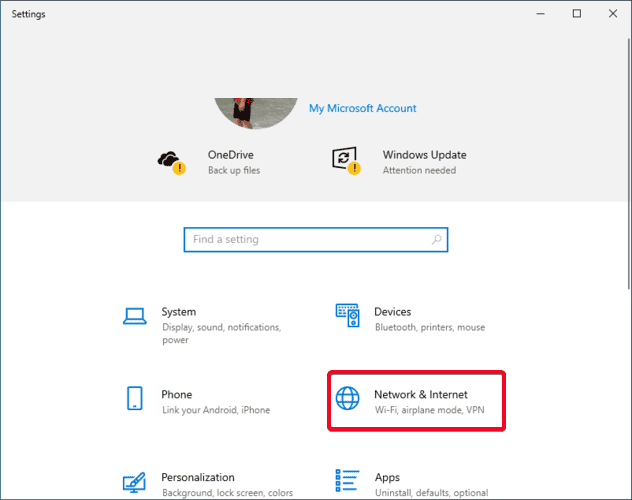
Task: Open the Devices category title
Action: pos(393,312)
